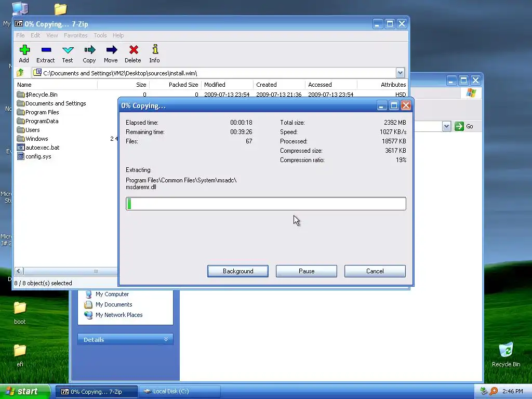
Task: Sort by the Attributes column header
Action: 382,85
